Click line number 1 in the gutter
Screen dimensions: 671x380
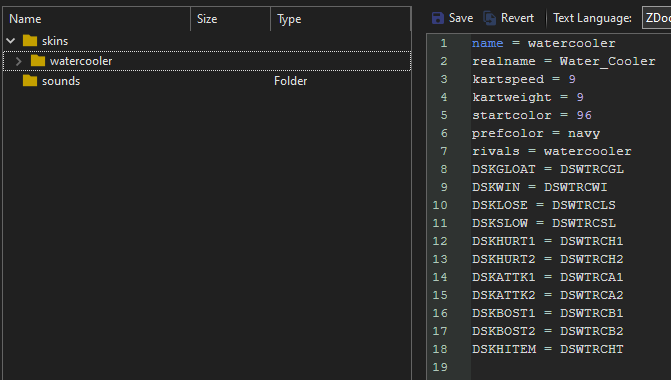pos(444,43)
